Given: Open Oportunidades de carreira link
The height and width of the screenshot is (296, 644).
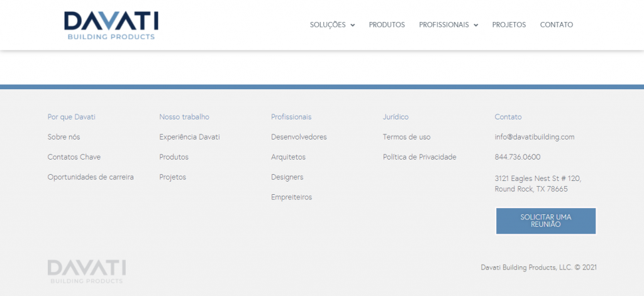Looking at the screenshot, I should (91, 177).
